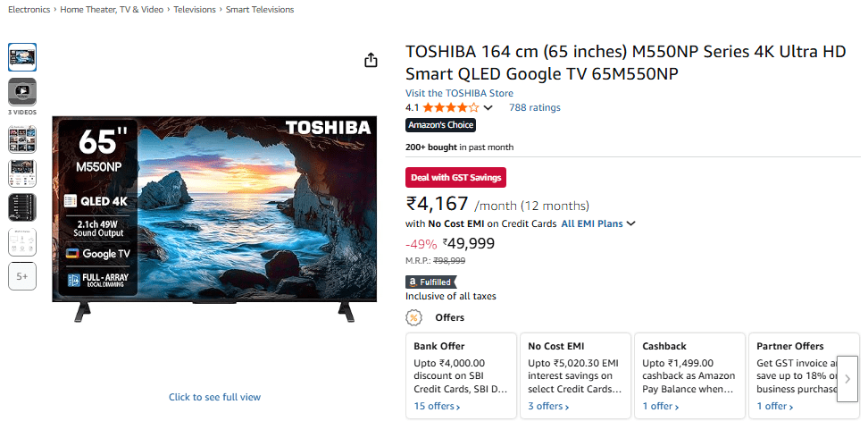The height and width of the screenshot is (421, 868).
Task: Click the share icon above product image
Action: (x=371, y=60)
